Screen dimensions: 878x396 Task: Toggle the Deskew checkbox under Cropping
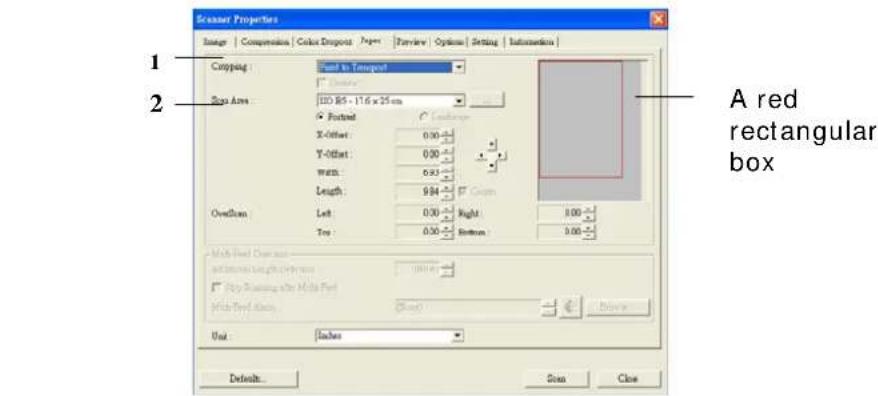pos(321,82)
